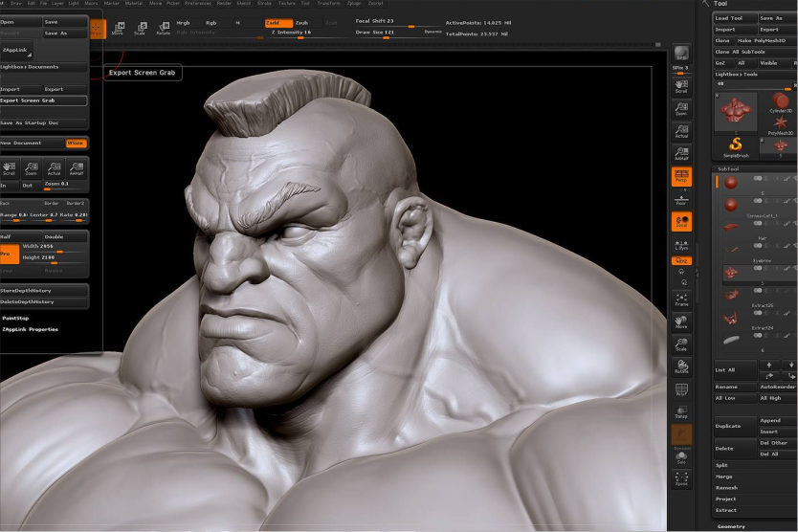
Task: Click Zoom icon in Document palette
Action: tap(31, 168)
